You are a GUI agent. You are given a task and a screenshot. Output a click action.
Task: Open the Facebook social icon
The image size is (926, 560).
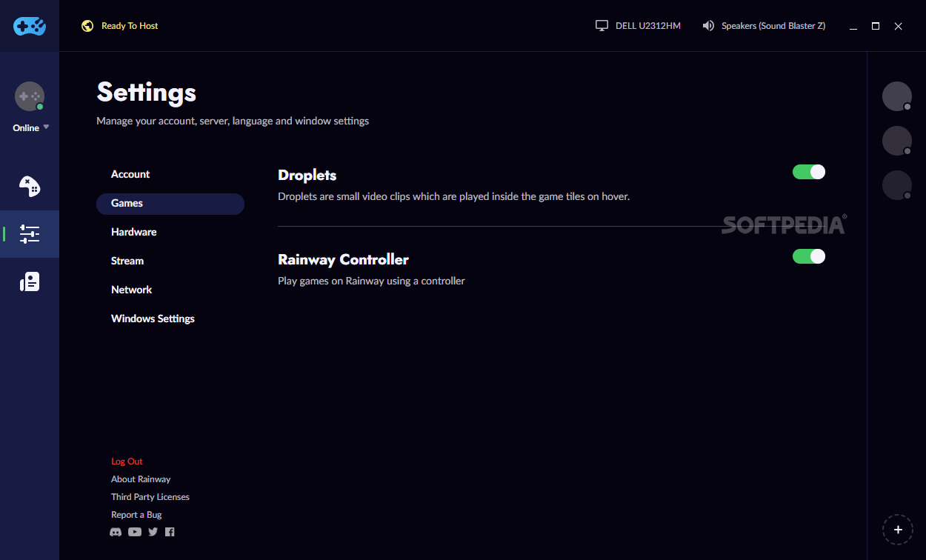coord(170,532)
